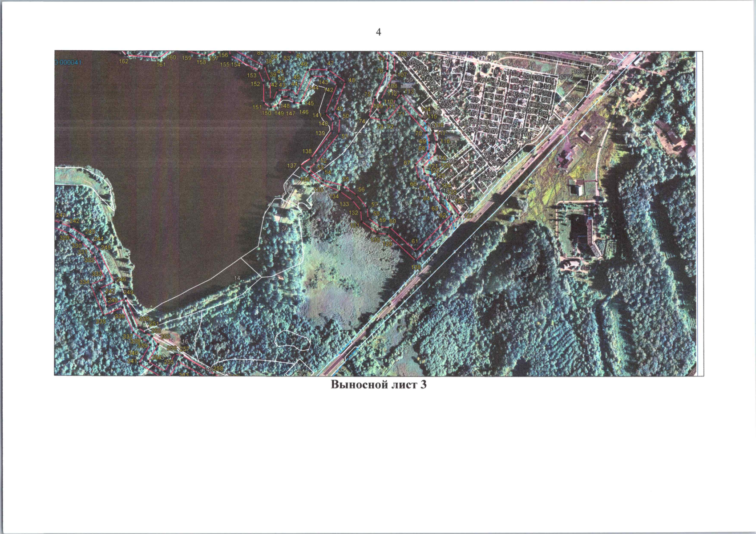
Task: Click boundary point 138 by the lake
Action: (307, 151)
